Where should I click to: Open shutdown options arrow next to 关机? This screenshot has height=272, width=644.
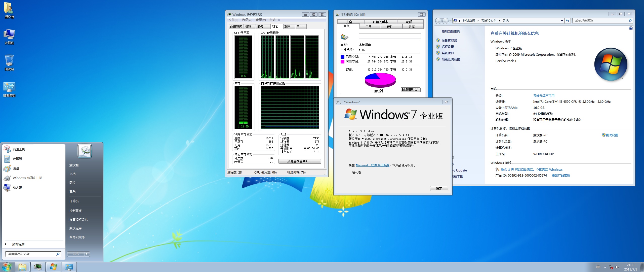click(x=87, y=254)
